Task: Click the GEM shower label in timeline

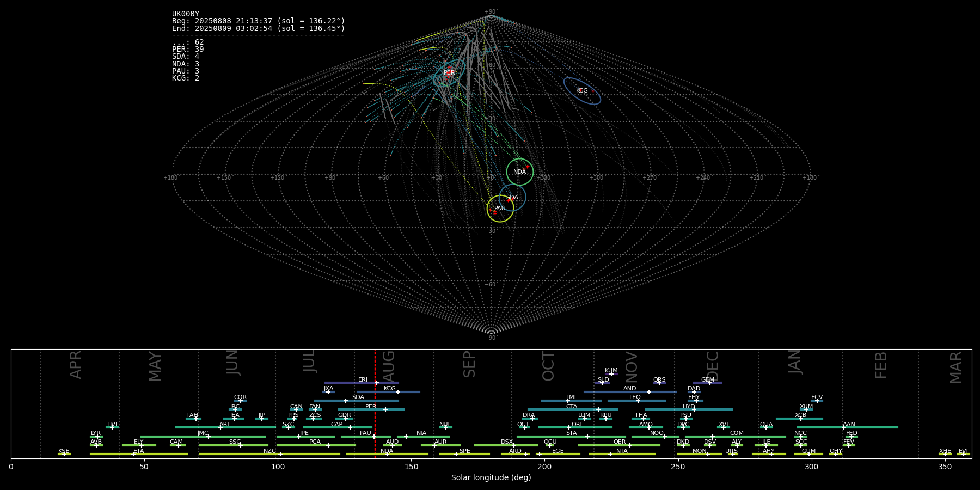Action: click(708, 380)
